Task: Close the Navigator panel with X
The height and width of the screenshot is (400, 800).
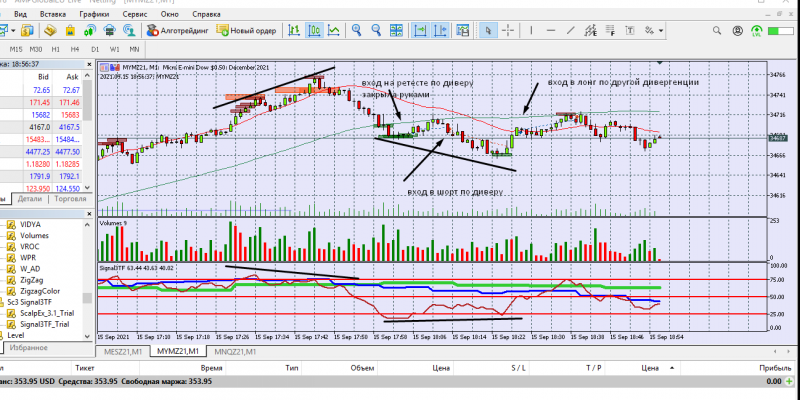Action: [89, 213]
